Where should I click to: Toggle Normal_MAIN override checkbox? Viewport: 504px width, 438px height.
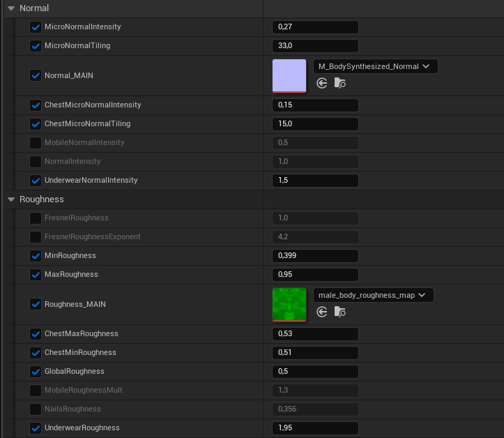point(36,75)
